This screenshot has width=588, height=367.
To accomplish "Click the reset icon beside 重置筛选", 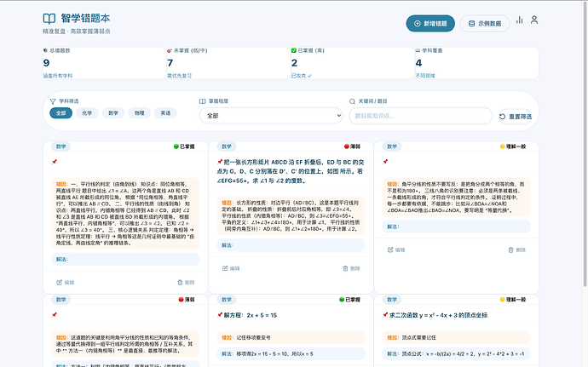I will [x=502, y=116].
